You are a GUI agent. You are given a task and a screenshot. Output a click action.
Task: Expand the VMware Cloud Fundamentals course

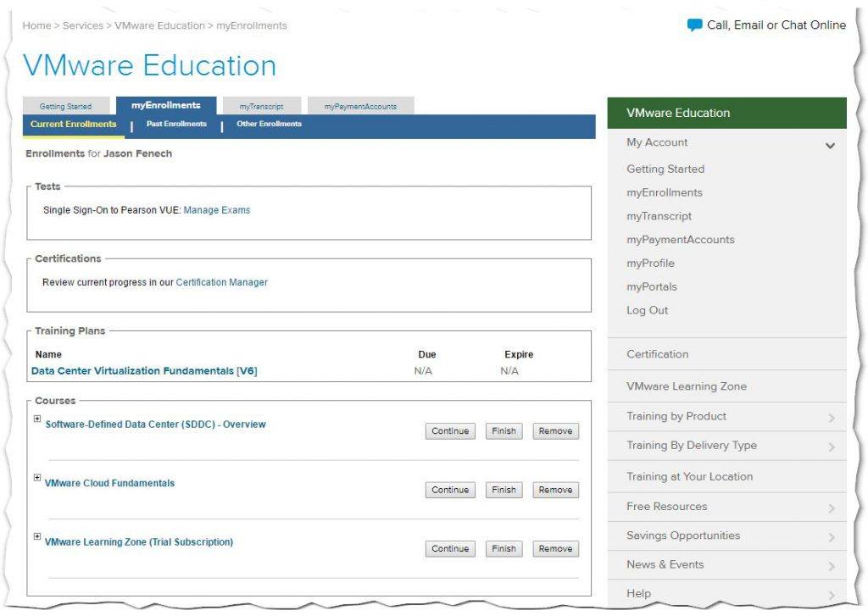37,478
